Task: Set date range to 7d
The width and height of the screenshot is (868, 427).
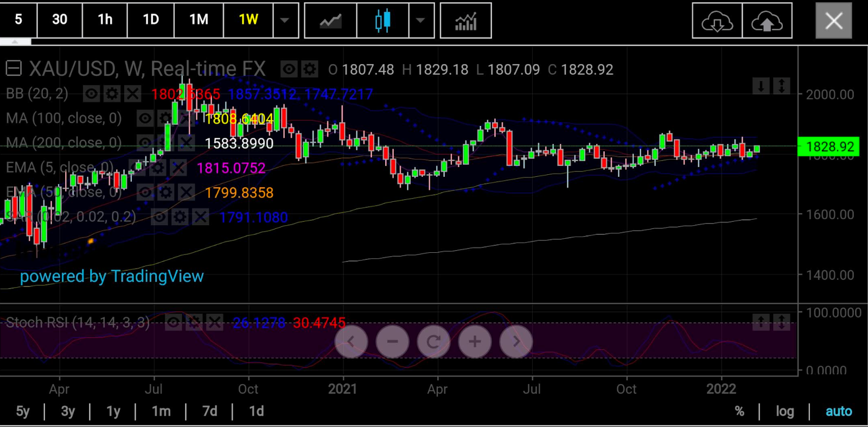Action: click(210, 411)
